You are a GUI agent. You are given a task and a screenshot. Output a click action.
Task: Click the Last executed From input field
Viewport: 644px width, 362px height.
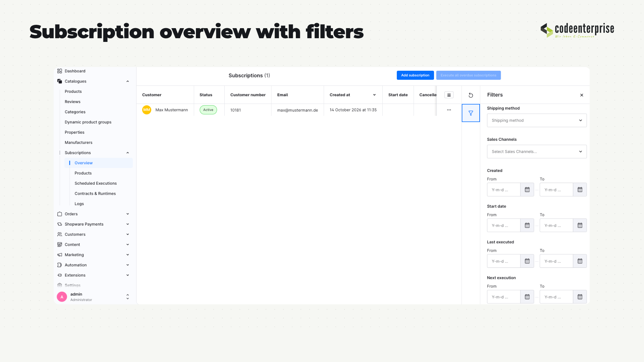pyautogui.click(x=503, y=261)
